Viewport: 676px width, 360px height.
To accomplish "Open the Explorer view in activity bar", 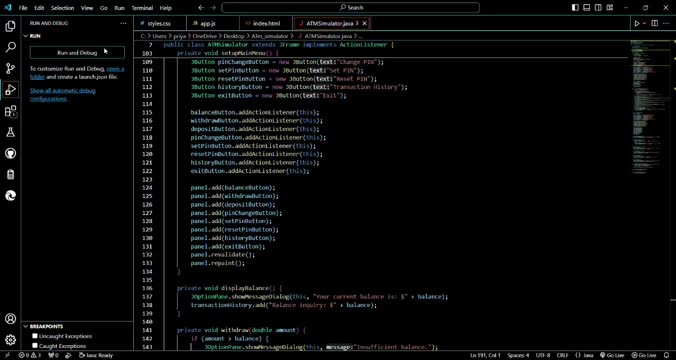I will point(10,26).
